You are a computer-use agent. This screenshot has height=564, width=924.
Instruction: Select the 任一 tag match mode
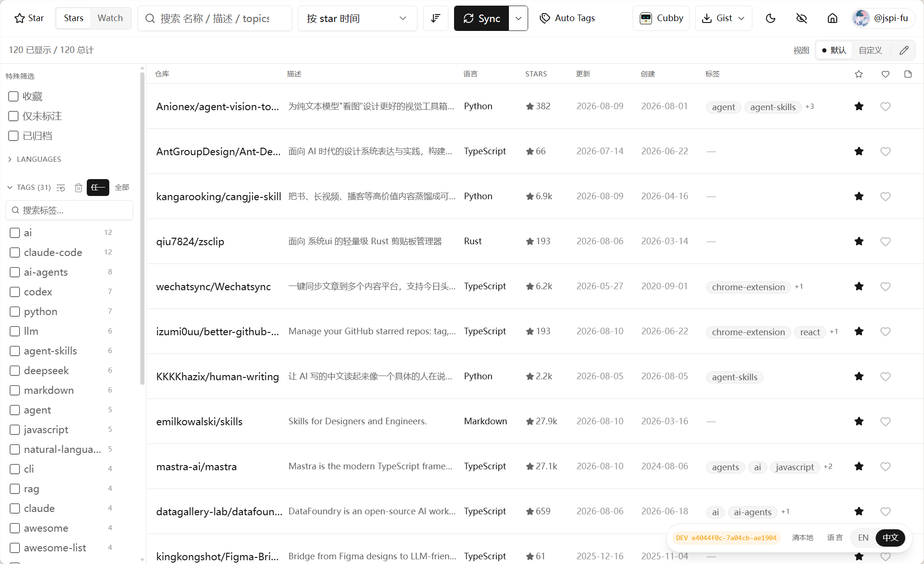point(98,188)
